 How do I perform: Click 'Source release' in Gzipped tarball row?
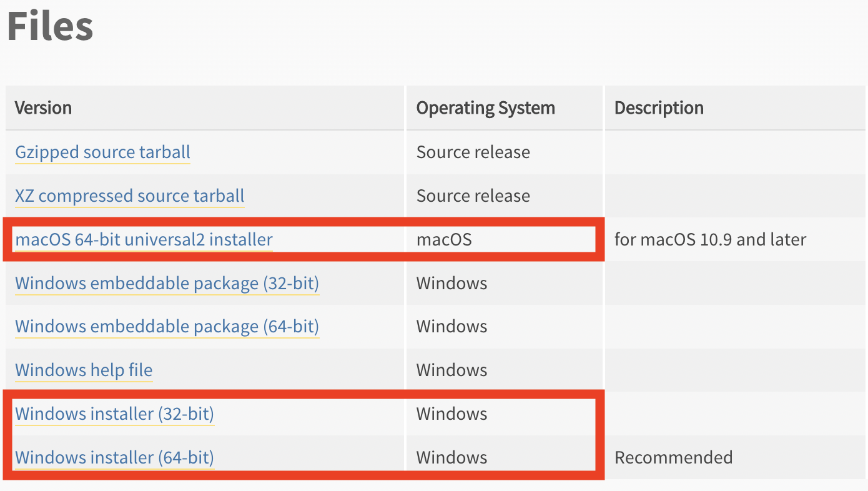coord(473,152)
